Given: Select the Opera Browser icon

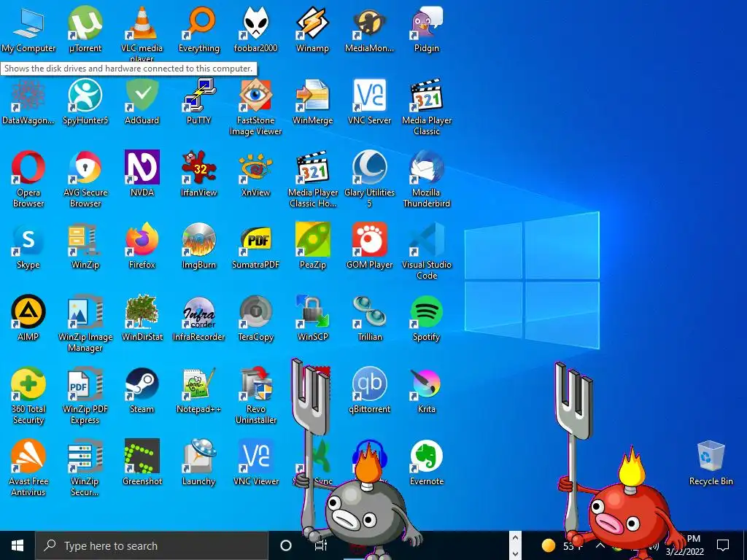Looking at the screenshot, I should (x=28, y=168).
